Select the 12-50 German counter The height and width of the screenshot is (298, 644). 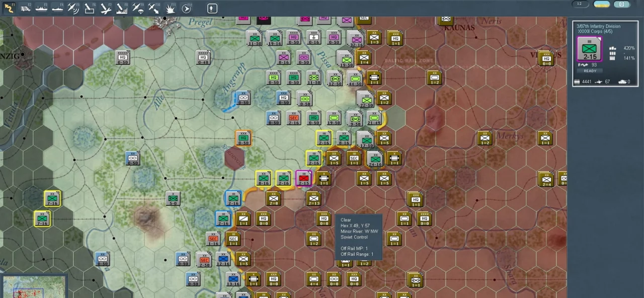point(335,78)
